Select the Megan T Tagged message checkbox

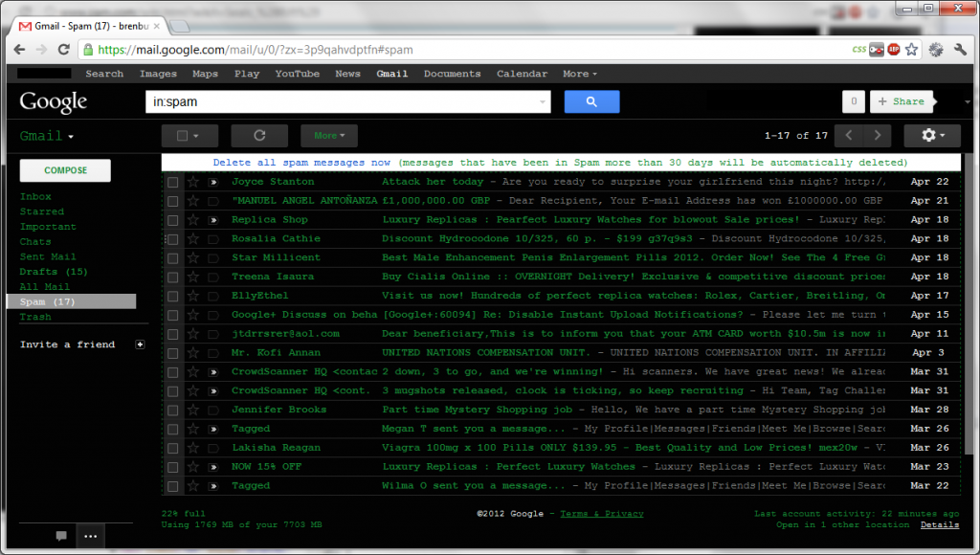click(x=173, y=430)
